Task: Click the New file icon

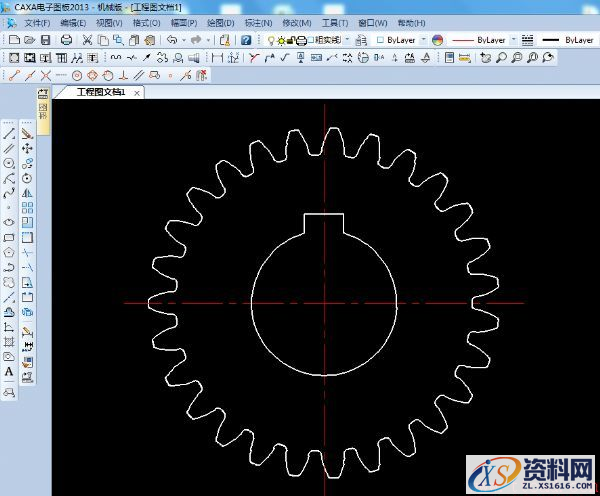Action: [x=11, y=39]
